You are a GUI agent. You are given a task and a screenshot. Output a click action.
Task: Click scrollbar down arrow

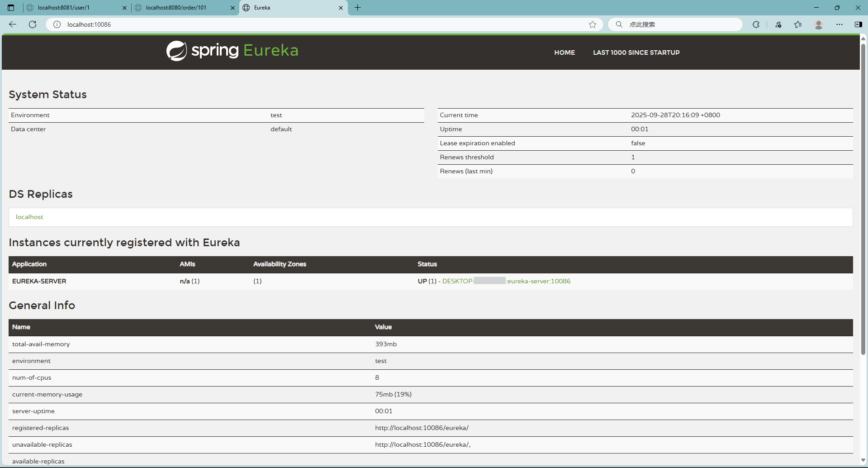863,461
